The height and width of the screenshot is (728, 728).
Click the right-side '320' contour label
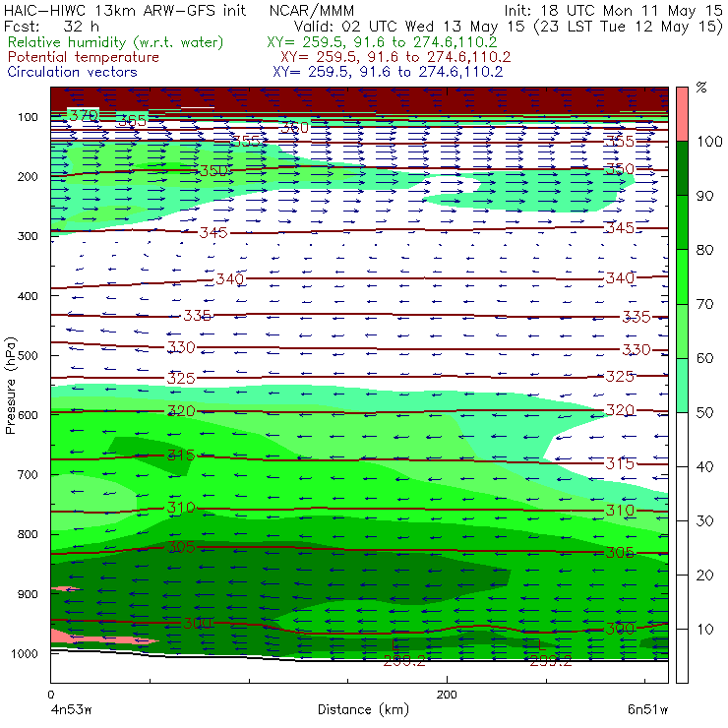620,410
